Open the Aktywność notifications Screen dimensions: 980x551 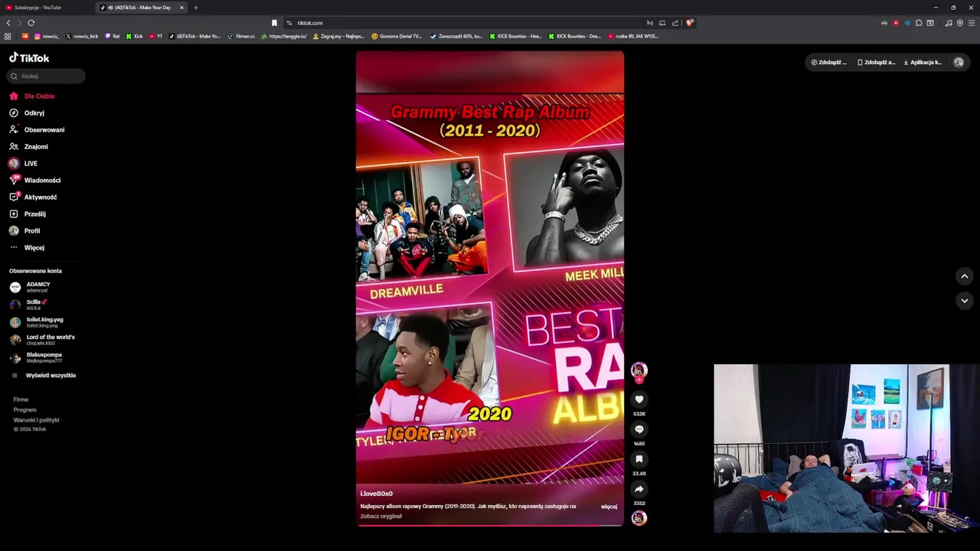pyautogui.click(x=33, y=197)
